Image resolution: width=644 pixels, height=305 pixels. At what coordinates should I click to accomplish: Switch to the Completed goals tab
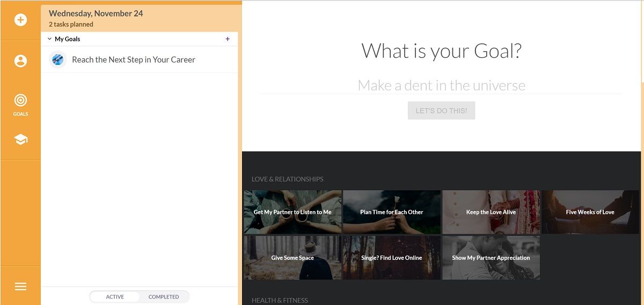click(164, 296)
